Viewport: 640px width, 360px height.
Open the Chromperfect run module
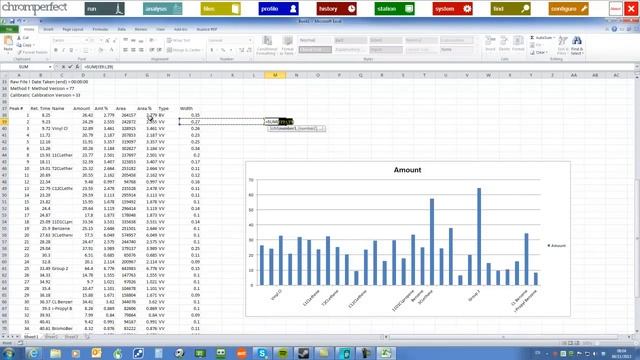coord(104,9)
